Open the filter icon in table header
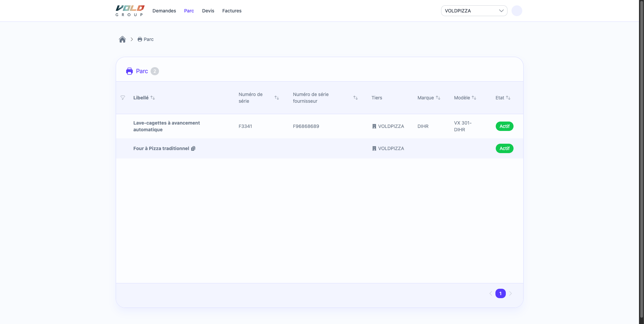 pos(123,98)
